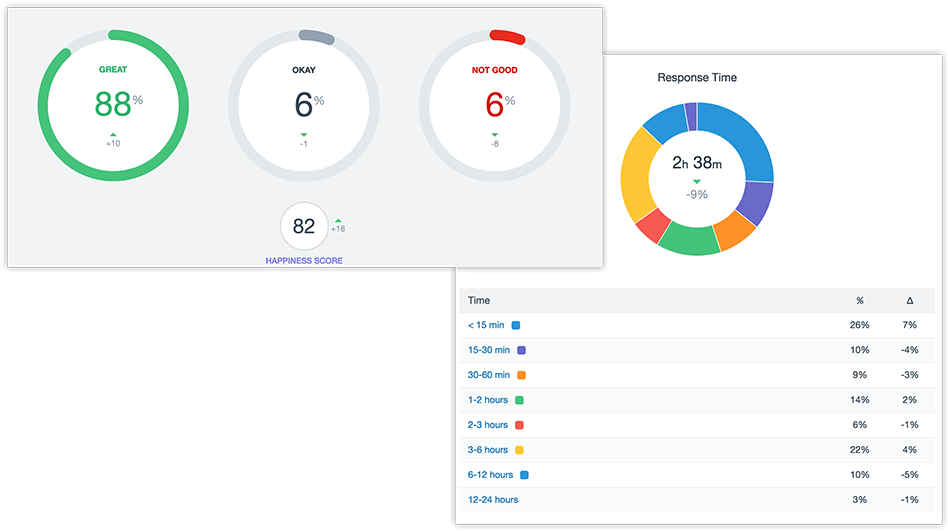Click the yellow swatch beside "3-6 hours"
The height and width of the screenshot is (531, 948).
[x=519, y=450]
